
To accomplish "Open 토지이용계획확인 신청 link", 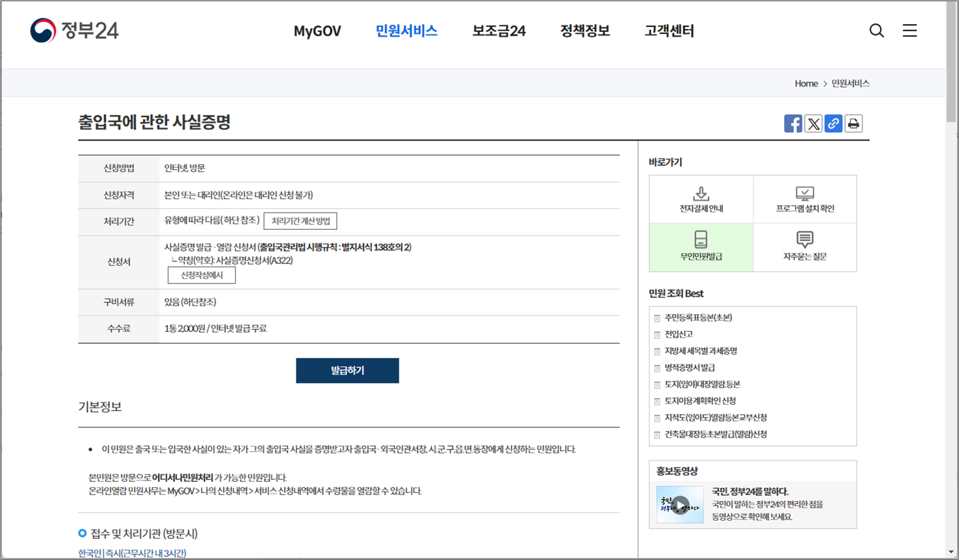I will point(700,401).
